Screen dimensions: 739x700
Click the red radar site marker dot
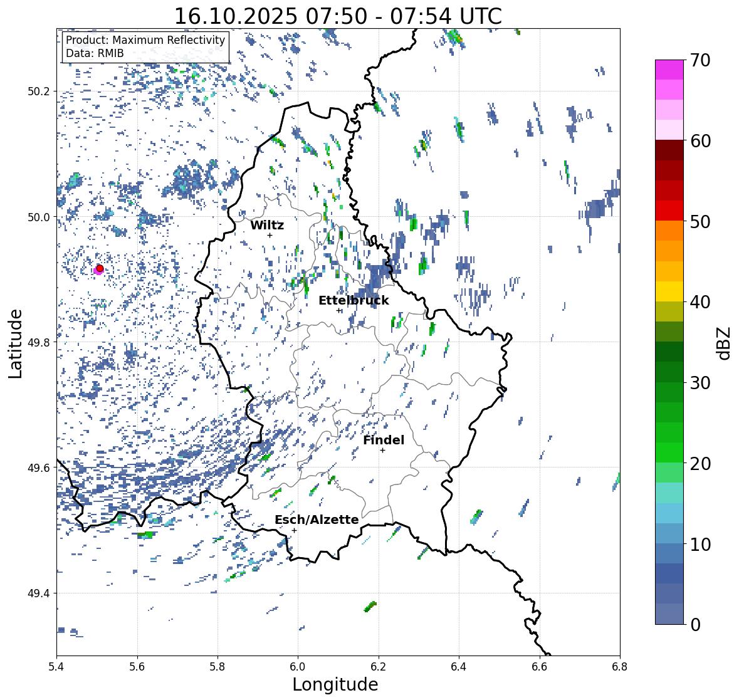click(x=100, y=268)
